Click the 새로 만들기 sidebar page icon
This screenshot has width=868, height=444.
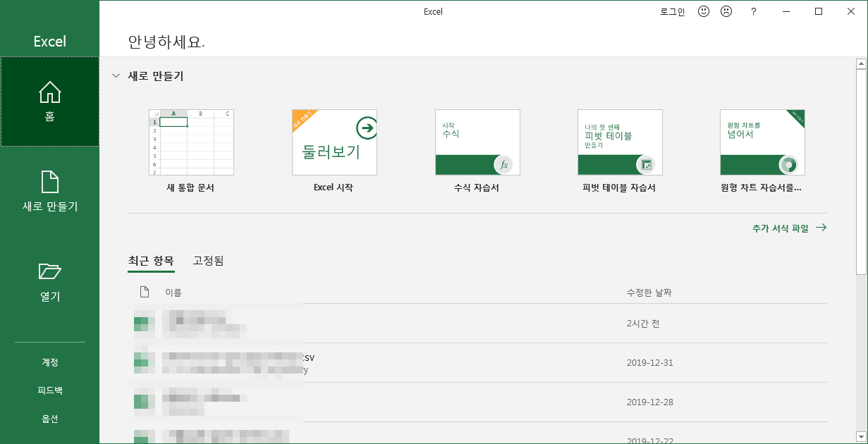tap(49, 182)
